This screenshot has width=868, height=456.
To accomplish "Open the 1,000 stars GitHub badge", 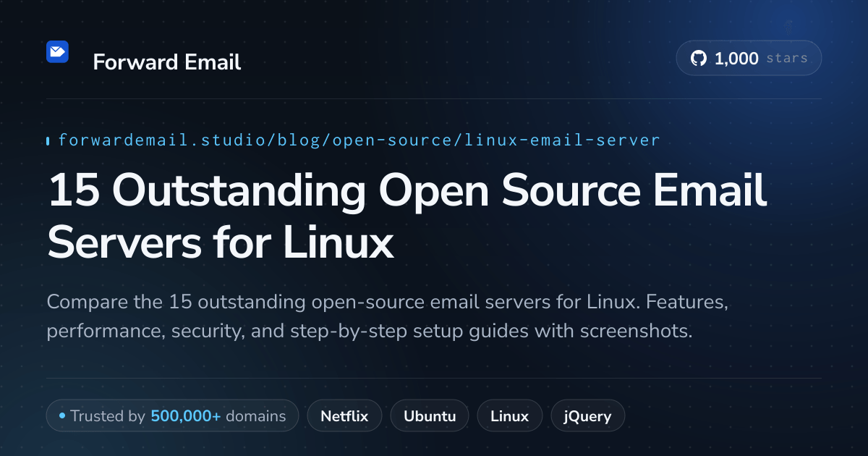I will pyautogui.click(x=749, y=59).
